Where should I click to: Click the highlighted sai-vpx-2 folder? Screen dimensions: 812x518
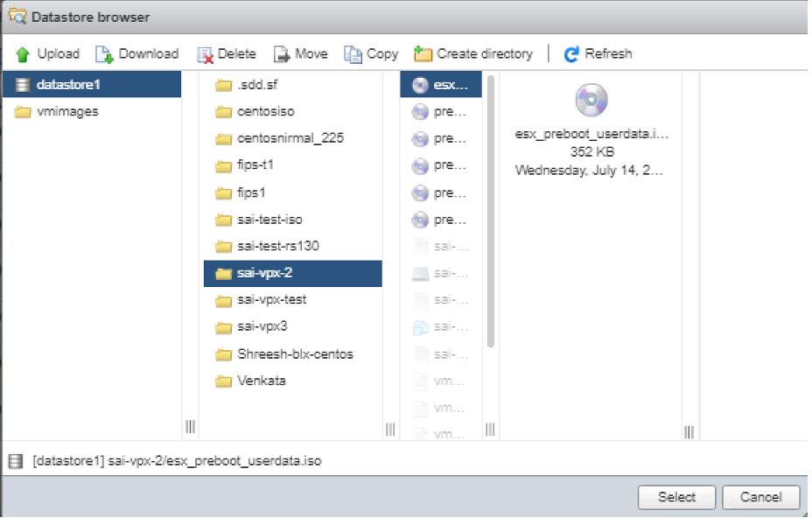(x=292, y=273)
